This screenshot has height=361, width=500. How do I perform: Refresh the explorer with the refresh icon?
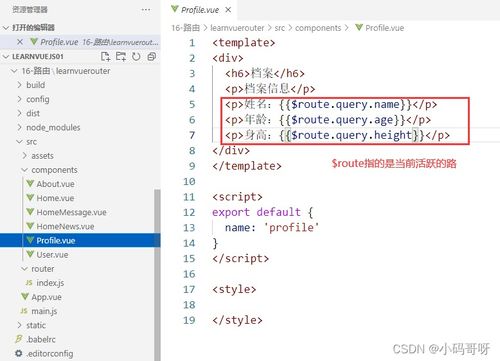pyautogui.click(x=136, y=57)
